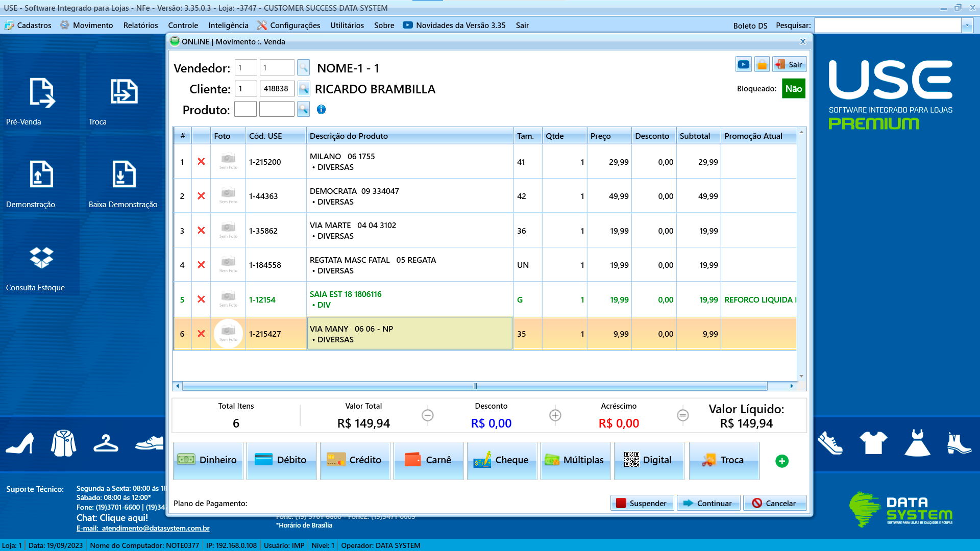
Task: Click the green plus payment icon
Action: (782, 461)
